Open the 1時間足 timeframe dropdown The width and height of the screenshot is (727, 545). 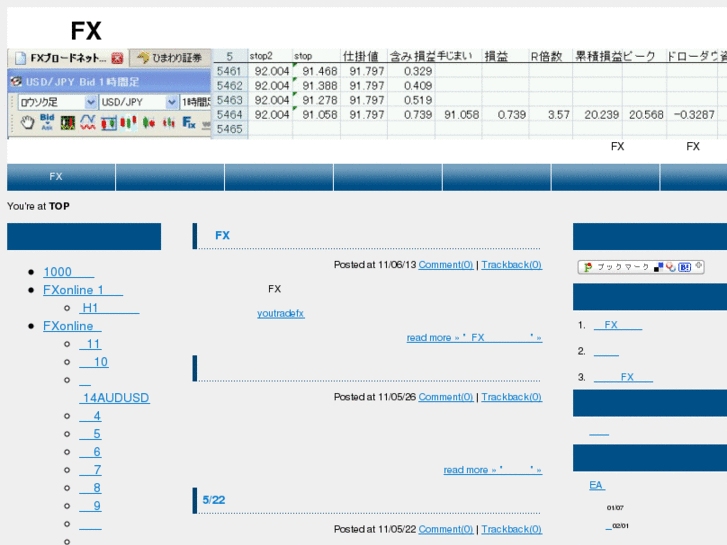tap(196, 102)
